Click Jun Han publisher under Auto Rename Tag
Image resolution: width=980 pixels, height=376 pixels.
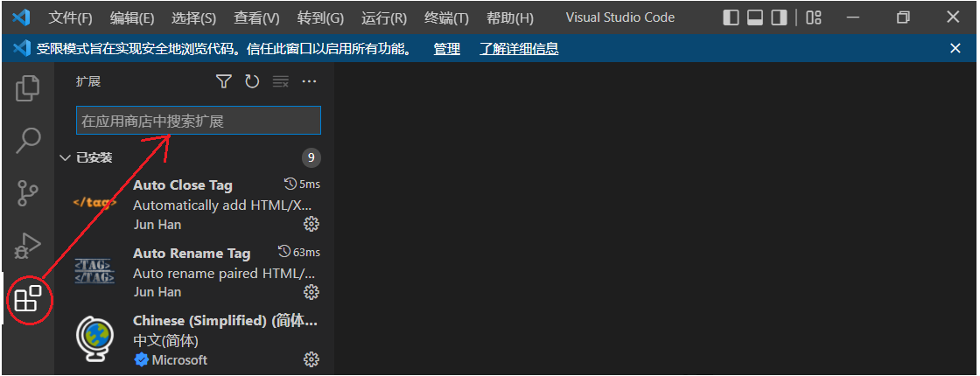(157, 292)
